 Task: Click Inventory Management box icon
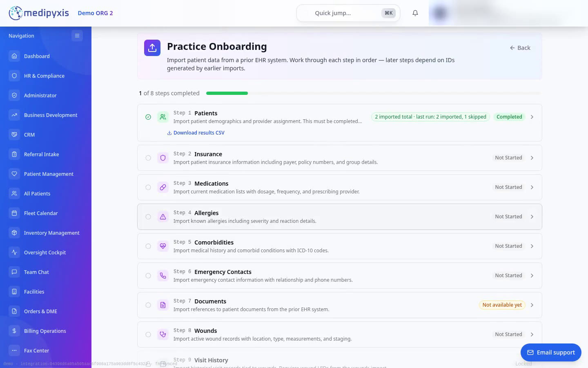[14, 233]
